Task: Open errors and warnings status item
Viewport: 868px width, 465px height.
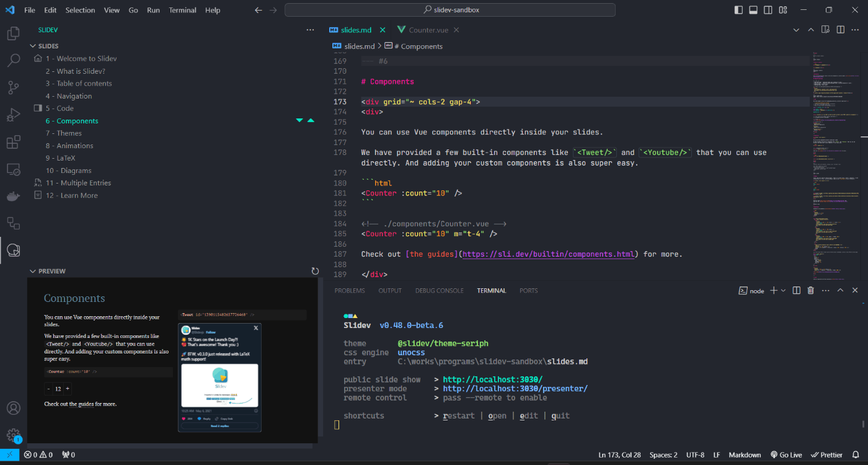Action: (38, 454)
